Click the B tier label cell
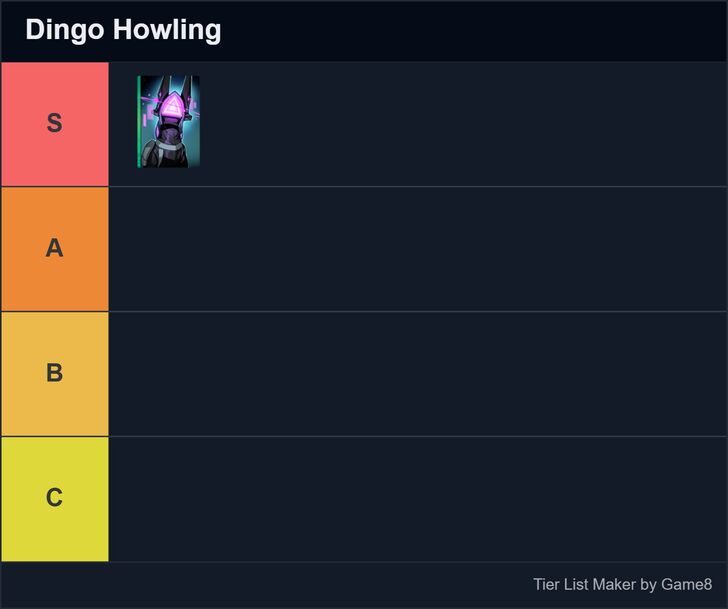The width and height of the screenshot is (728, 609). coord(54,373)
